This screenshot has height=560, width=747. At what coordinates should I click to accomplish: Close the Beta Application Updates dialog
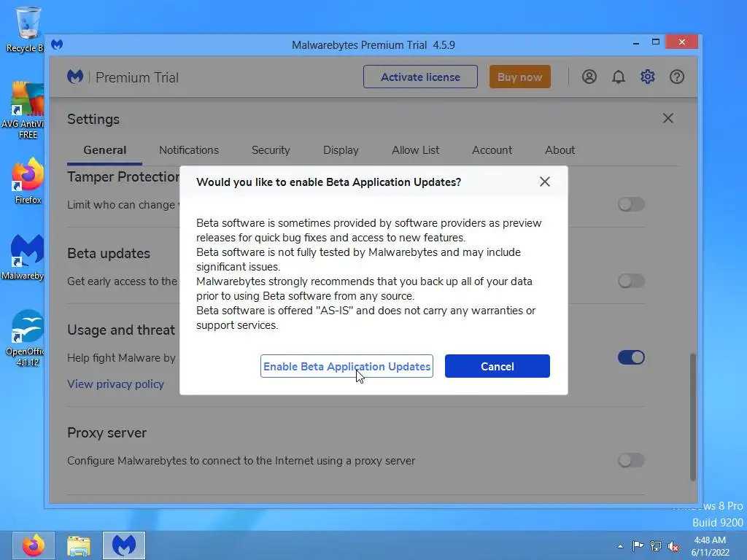[545, 182]
